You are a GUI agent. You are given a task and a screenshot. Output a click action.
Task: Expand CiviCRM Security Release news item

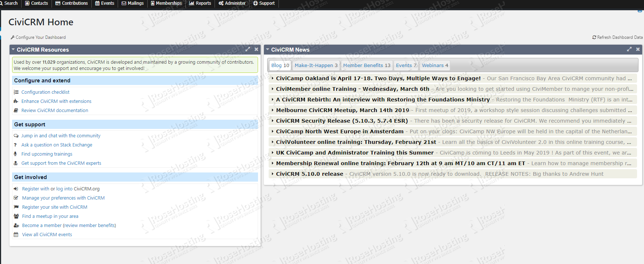click(x=453, y=121)
